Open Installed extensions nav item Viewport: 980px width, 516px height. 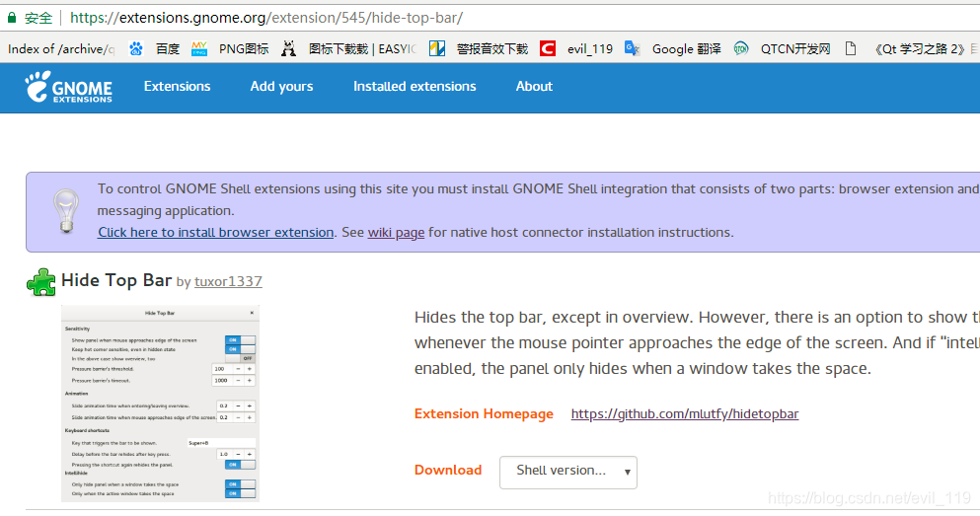tap(415, 86)
